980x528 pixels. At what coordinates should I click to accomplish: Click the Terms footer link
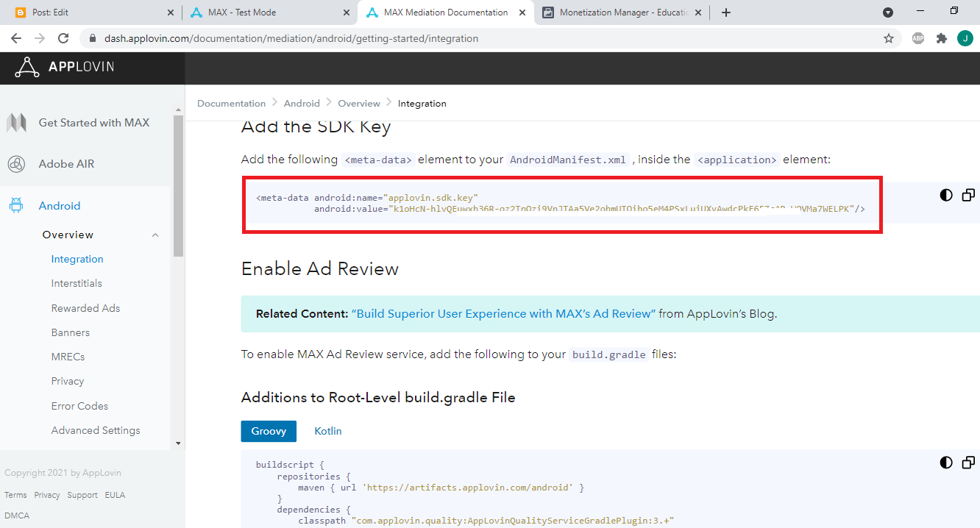coord(15,495)
